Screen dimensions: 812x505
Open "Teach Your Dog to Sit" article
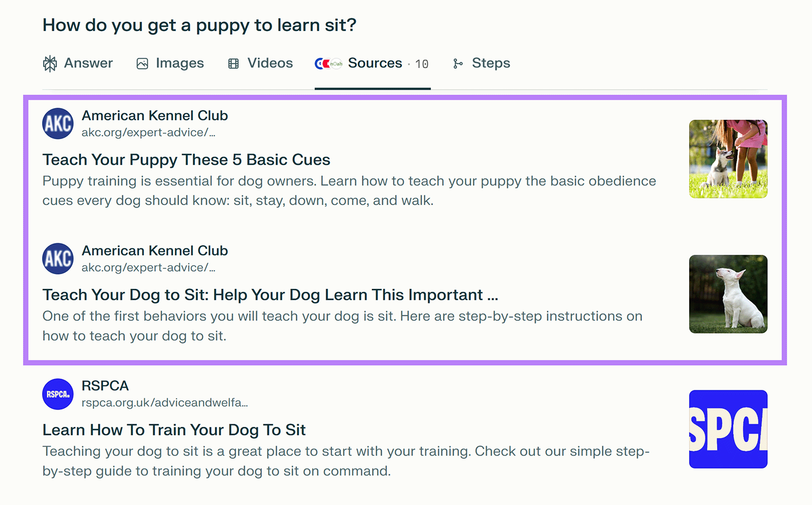click(x=270, y=294)
